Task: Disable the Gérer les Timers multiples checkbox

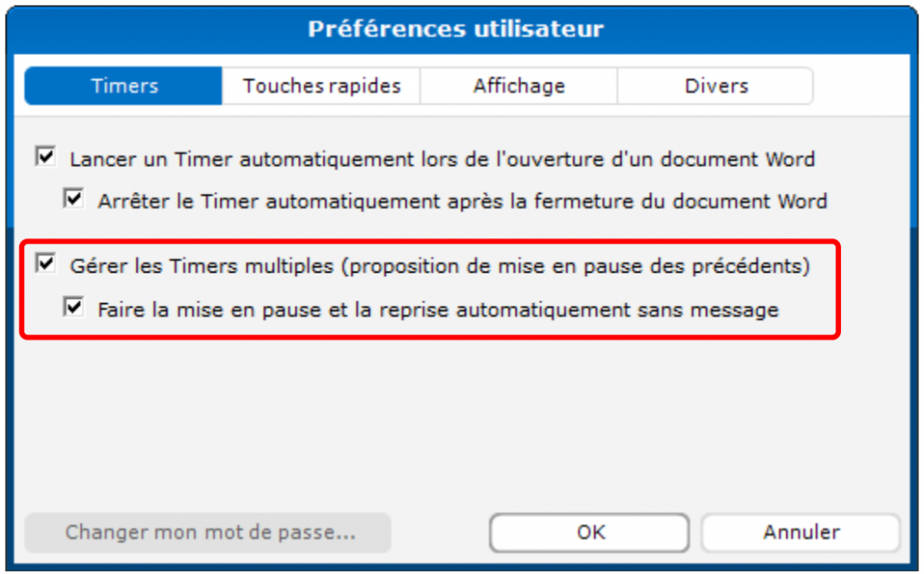Action: [45, 264]
